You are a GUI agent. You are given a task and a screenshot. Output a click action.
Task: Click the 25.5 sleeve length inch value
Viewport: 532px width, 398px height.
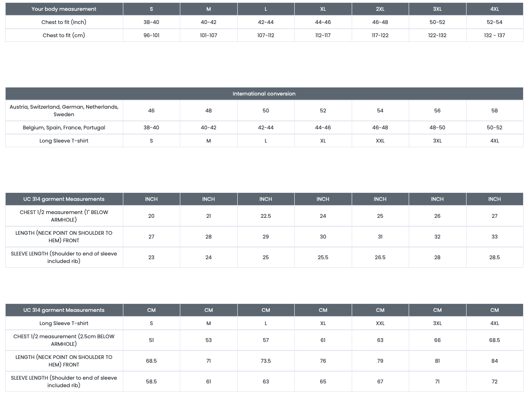tap(323, 257)
